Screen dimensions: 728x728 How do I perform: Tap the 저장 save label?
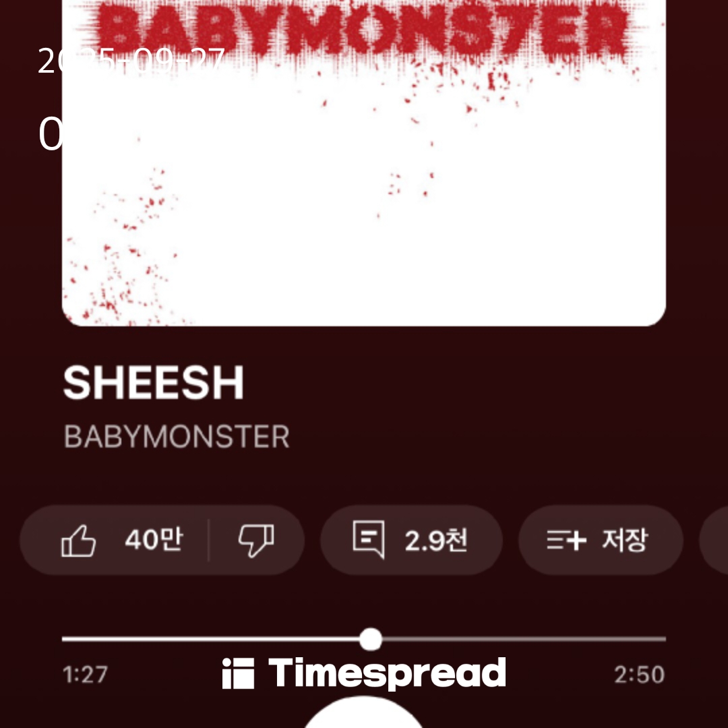click(624, 540)
